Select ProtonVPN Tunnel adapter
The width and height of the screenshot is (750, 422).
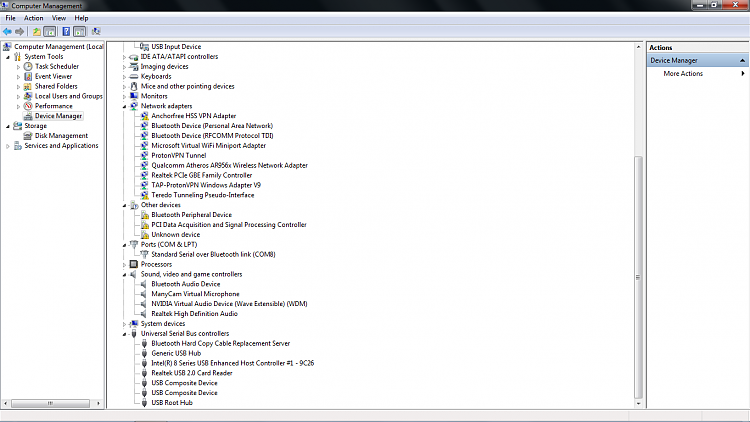click(178, 155)
